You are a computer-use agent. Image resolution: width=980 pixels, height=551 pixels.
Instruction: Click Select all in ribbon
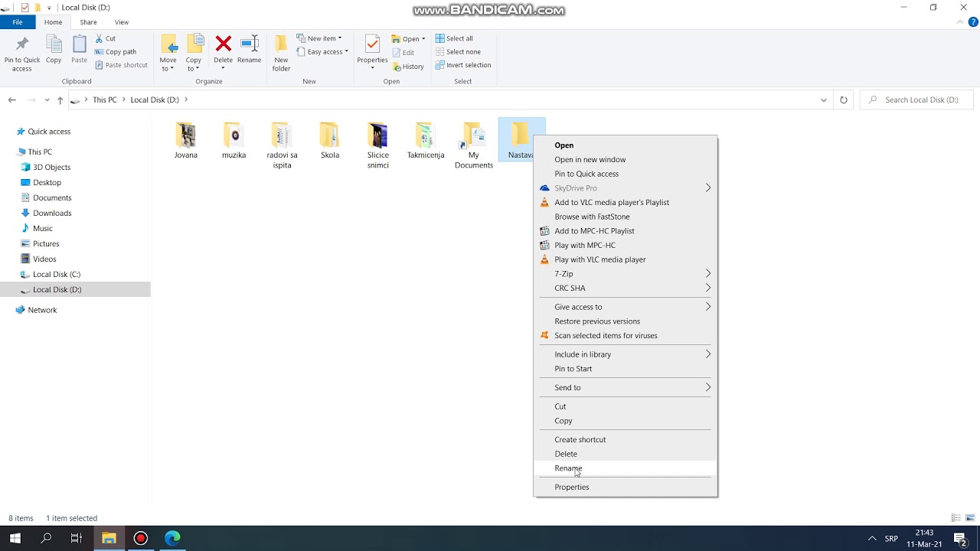(x=454, y=38)
